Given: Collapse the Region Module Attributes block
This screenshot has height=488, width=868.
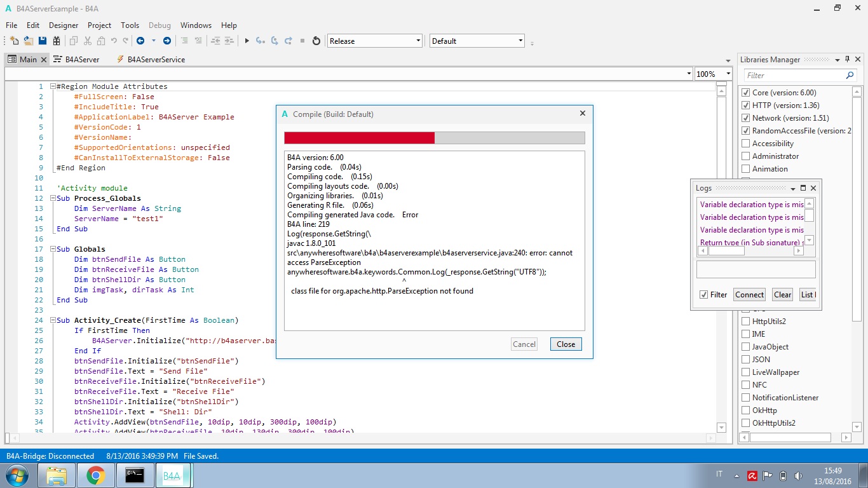Looking at the screenshot, I should click(x=52, y=86).
